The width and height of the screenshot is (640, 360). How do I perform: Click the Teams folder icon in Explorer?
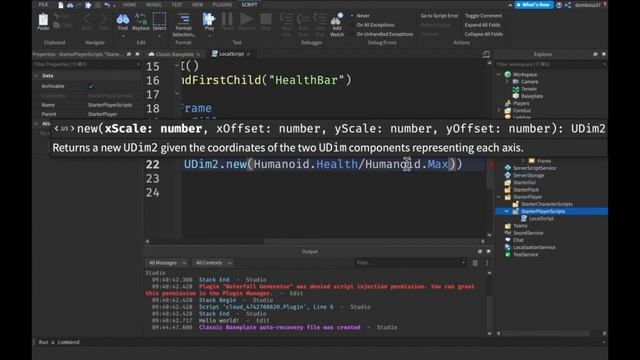(x=508, y=226)
